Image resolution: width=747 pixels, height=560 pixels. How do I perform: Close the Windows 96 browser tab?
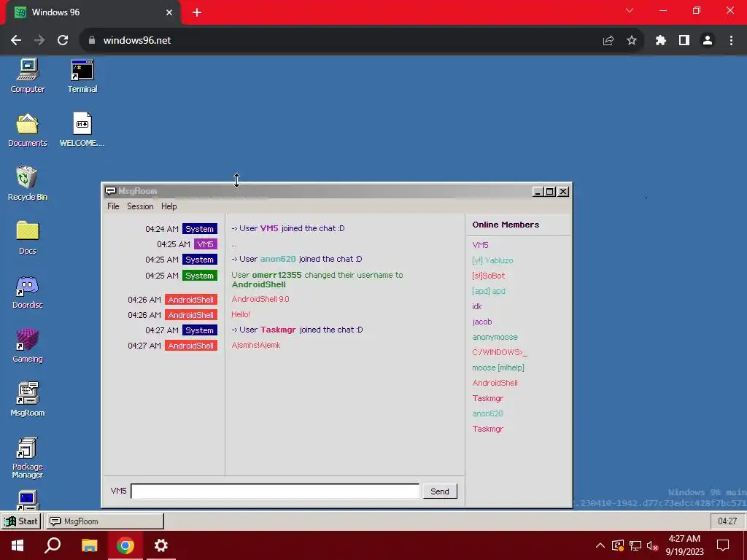pos(169,12)
